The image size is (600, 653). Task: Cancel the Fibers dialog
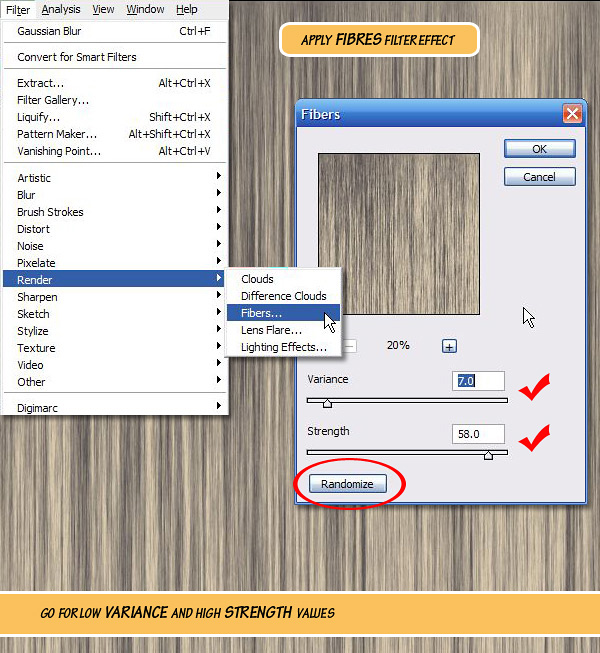point(540,177)
